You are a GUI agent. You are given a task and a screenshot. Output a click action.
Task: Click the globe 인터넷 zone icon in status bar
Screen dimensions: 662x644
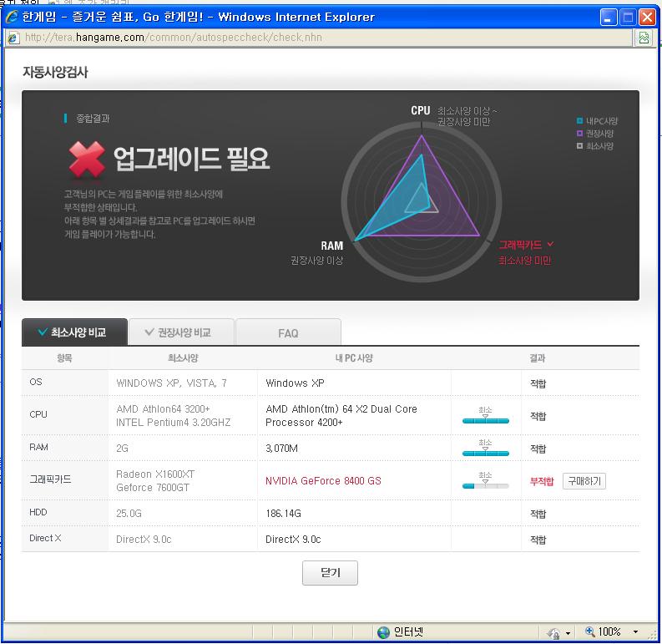[383, 632]
